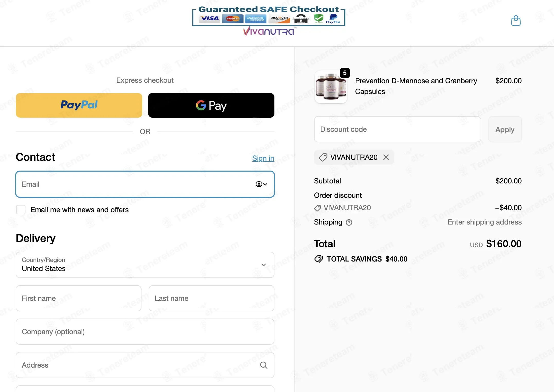Pay with the Google Pay button
The width and height of the screenshot is (554, 392).
click(211, 105)
